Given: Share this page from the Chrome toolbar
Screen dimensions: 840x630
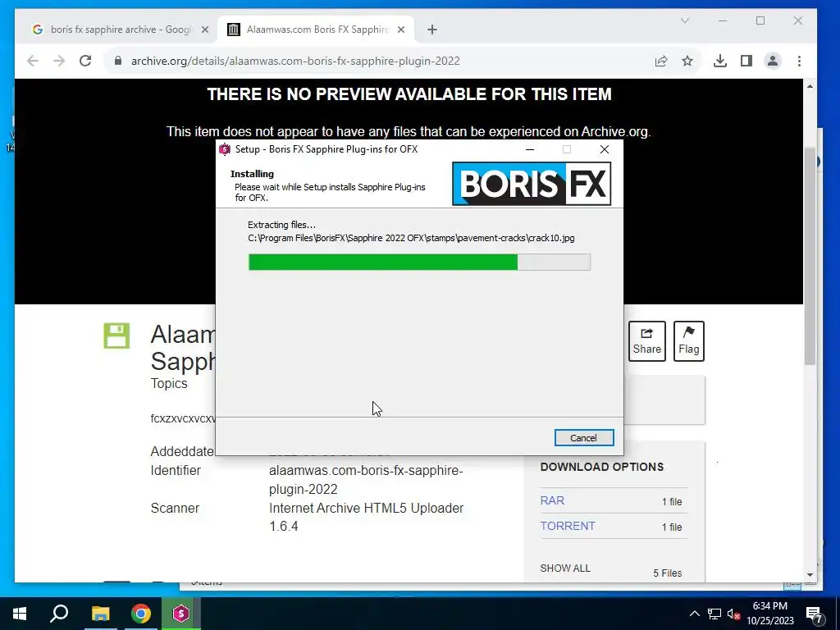Looking at the screenshot, I should coord(661,61).
